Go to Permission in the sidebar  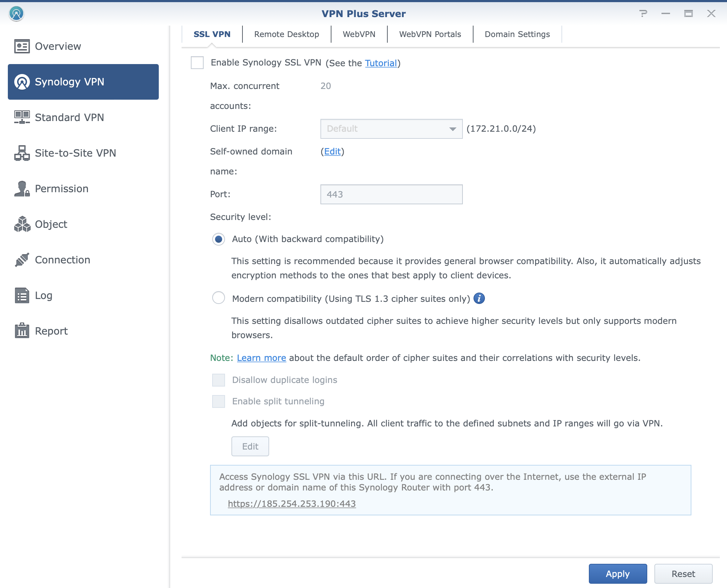pos(83,189)
